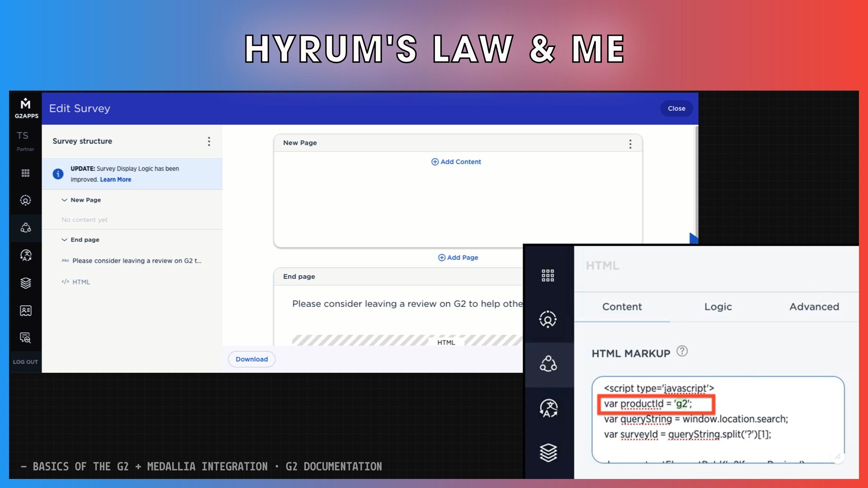
Task: Click the translate icon in left sidebar
Action: pos(25,255)
